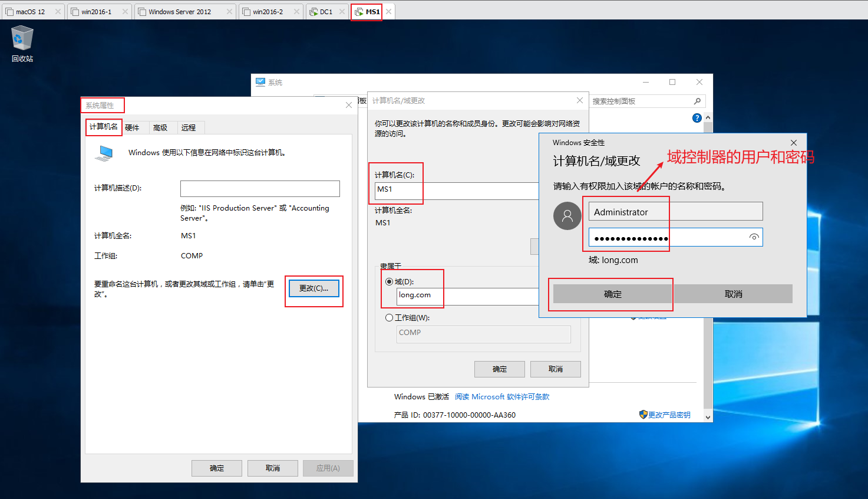Close the DC1 VM tab
Screen dimensions: 868x499
(x=342, y=12)
